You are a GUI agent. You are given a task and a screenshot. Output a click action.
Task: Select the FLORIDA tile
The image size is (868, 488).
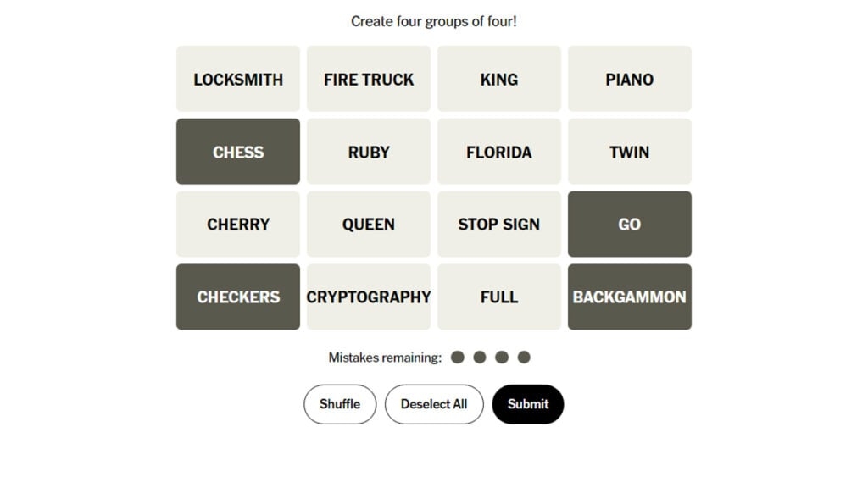tap(498, 152)
